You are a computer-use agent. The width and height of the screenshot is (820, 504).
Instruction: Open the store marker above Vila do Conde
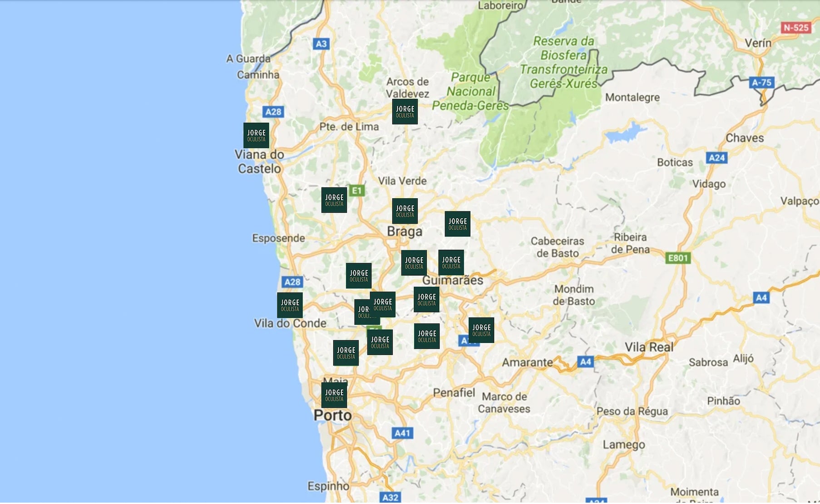[x=290, y=305]
